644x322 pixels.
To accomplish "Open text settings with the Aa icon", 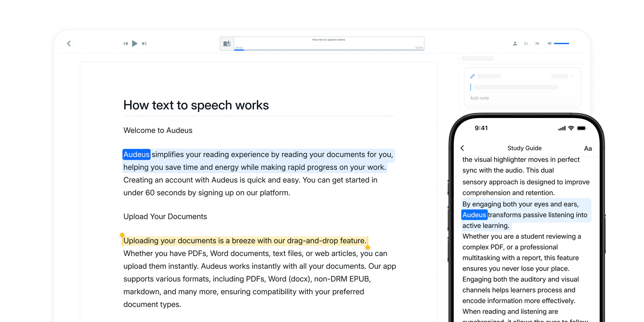I will point(588,148).
